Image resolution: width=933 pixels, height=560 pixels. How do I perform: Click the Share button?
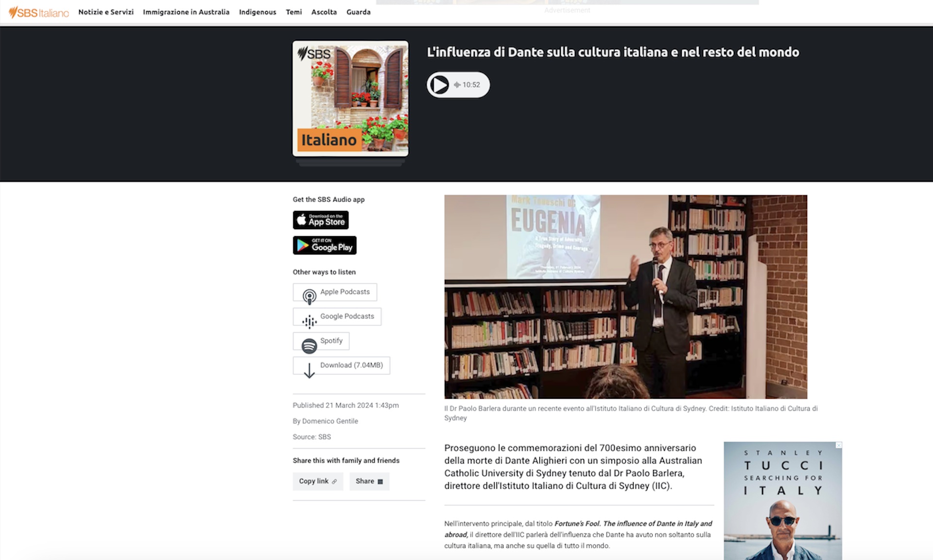[x=369, y=481]
